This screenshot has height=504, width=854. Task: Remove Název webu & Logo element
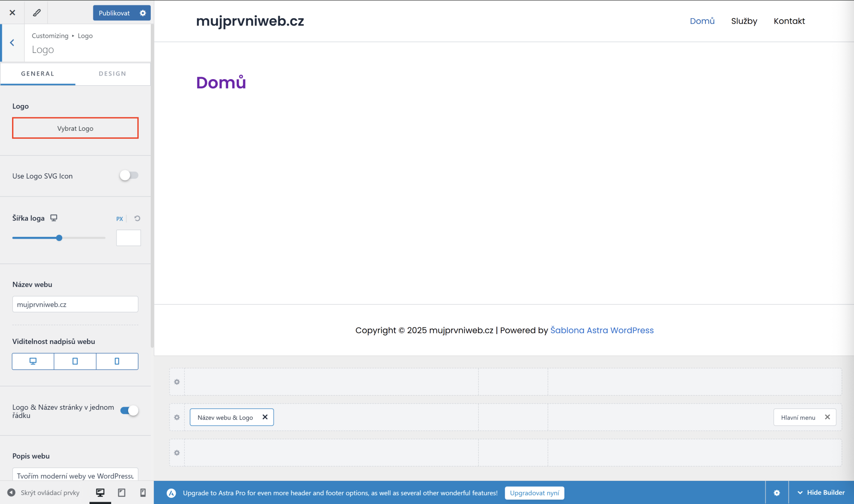pos(265,417)
